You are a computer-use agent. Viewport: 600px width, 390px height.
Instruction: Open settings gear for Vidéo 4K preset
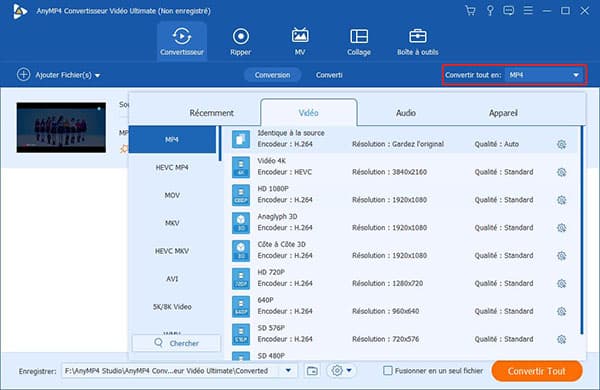(x=561, y=172)
